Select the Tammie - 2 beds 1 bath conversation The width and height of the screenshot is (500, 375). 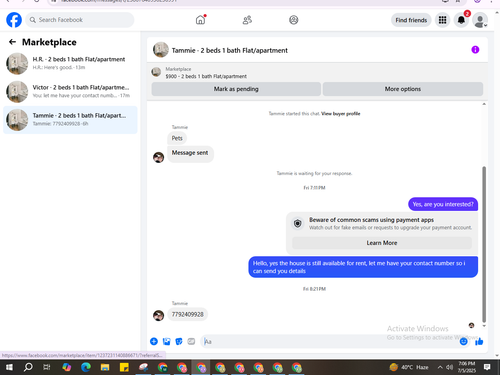pos(70,120)
